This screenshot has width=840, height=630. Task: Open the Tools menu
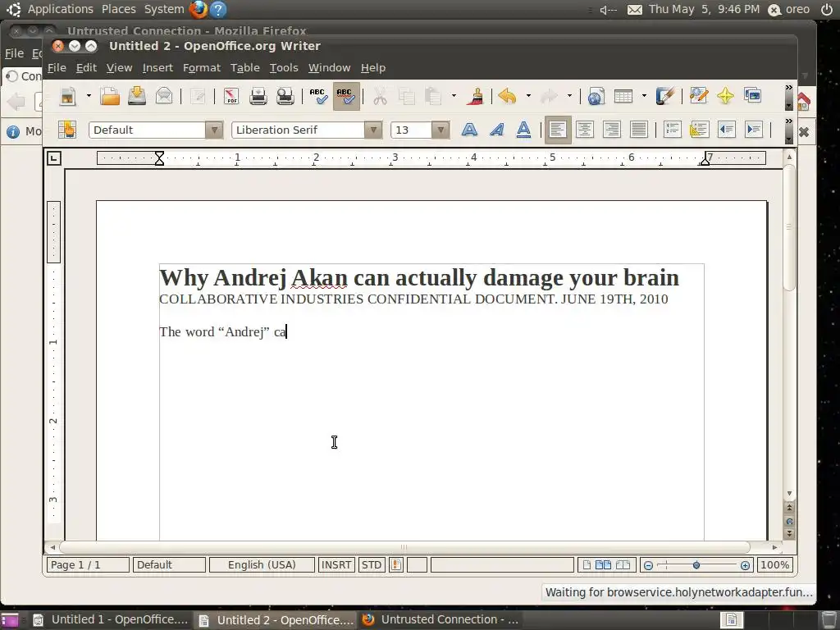(x=283, y=68)
